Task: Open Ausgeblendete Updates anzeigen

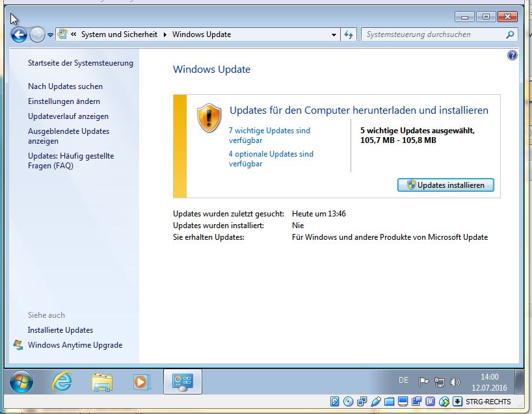Action: click(68, 136)
